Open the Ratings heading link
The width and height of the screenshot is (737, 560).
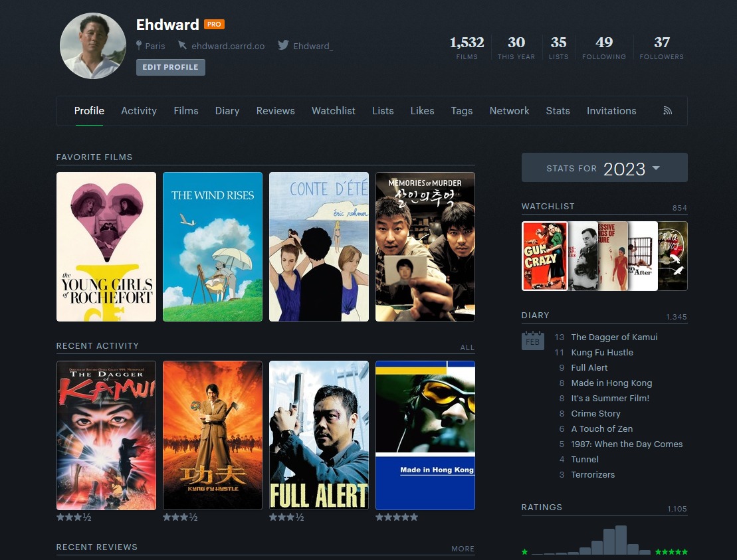point(542,508)
